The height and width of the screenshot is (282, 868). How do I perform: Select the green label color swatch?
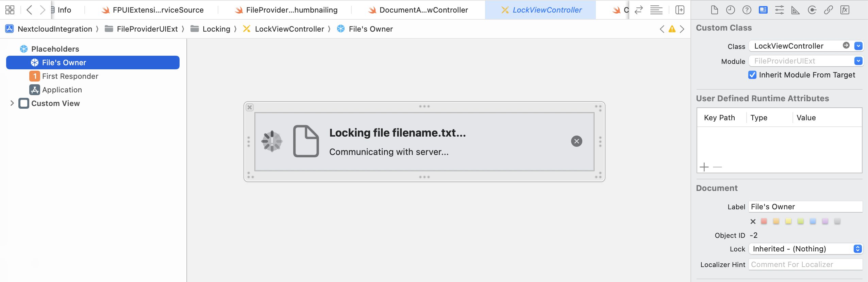tap(800, 221)
